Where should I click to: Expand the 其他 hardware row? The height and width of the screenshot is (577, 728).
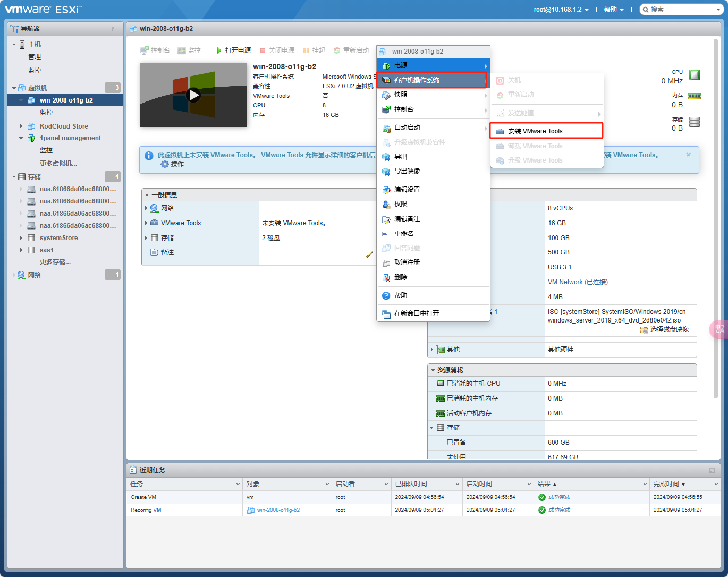click(x=432, y=350)
